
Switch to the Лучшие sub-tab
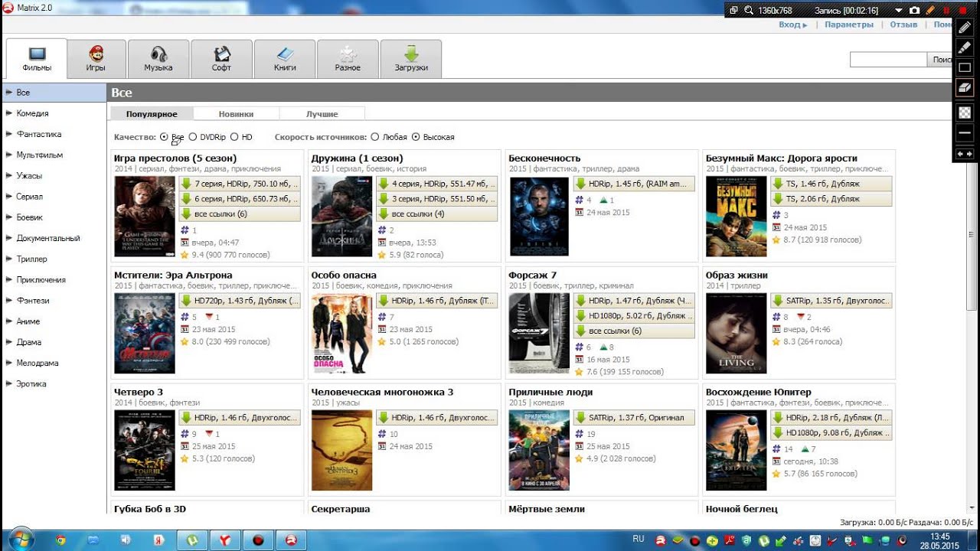click(322, 114)
